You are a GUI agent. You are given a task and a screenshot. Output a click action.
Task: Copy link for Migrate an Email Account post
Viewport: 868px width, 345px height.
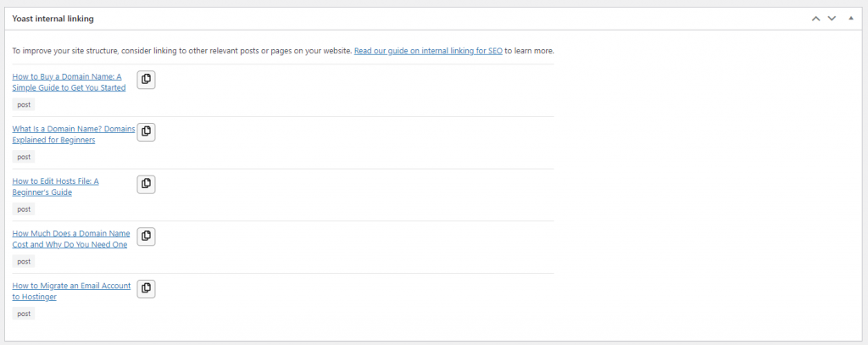click(146, 289)
